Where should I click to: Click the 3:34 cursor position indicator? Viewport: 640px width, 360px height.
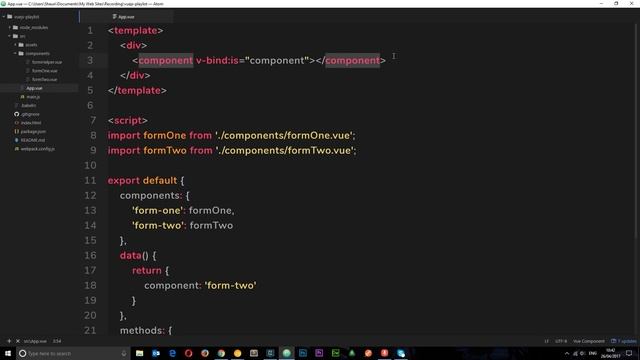coord(57,341)
